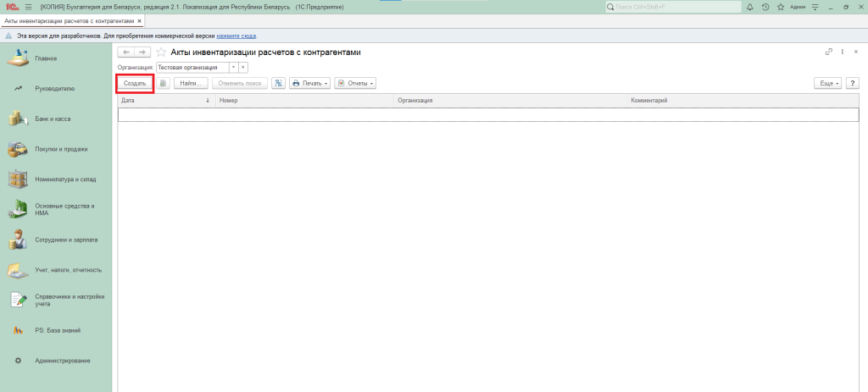Image resolution: width=868 pixels, height=392 pixels.
Task: Click the get link chain icon
Action: 829,52
